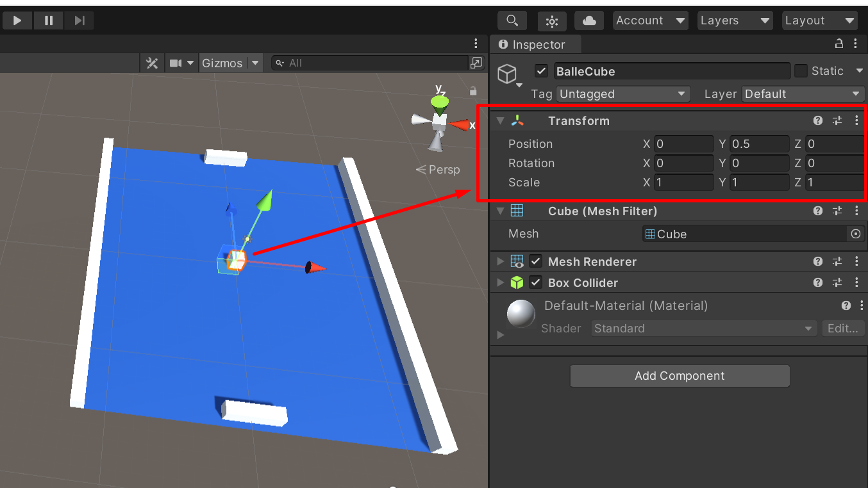
Task: Open Mesh Filter help icon
Action: coord(818,211)
